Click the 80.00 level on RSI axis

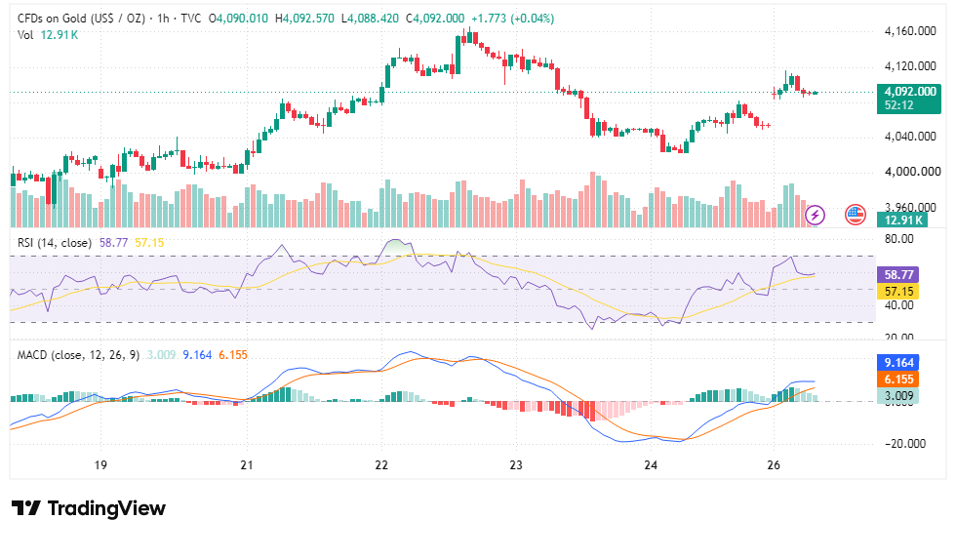(x=898, y=238)
